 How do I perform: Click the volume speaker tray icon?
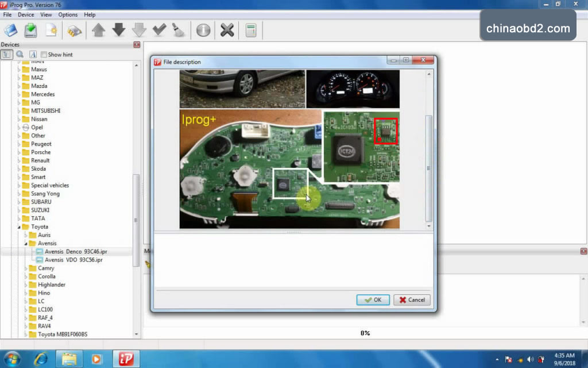tap(530, 359)
